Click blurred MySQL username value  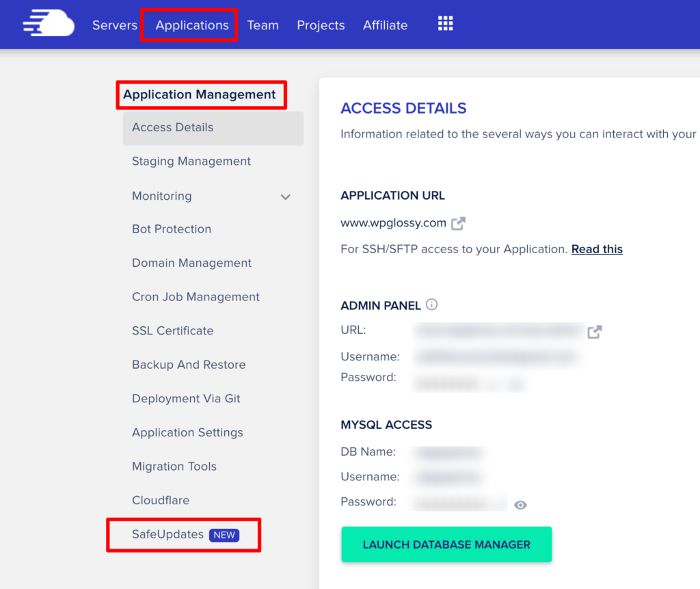pos(448,477)
